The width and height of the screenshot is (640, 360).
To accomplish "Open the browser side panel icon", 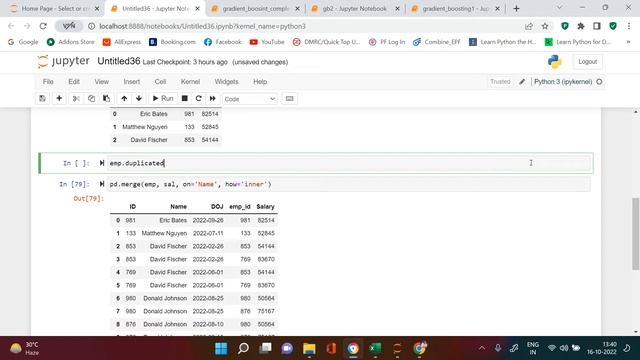I will coord(597,26).
